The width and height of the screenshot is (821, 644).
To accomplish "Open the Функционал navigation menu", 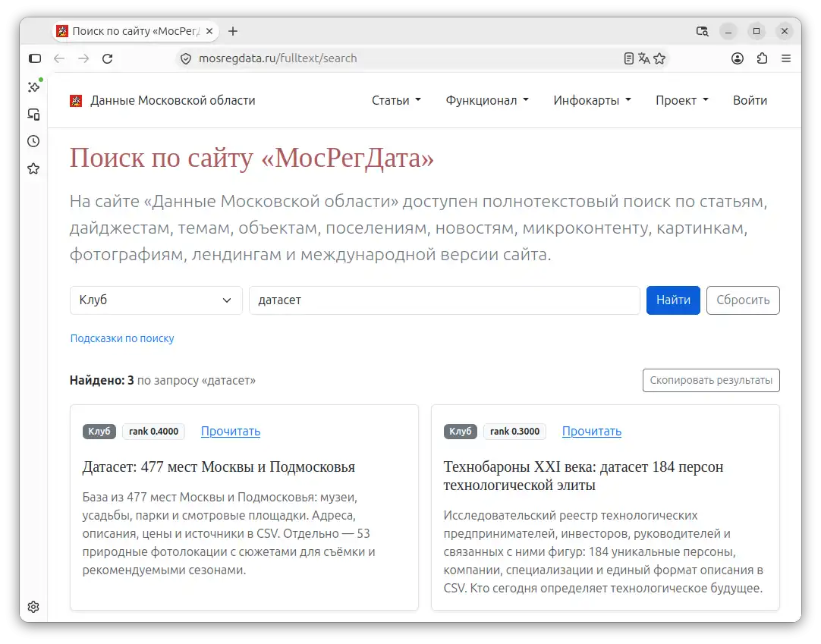I will (x=487, y=101).
